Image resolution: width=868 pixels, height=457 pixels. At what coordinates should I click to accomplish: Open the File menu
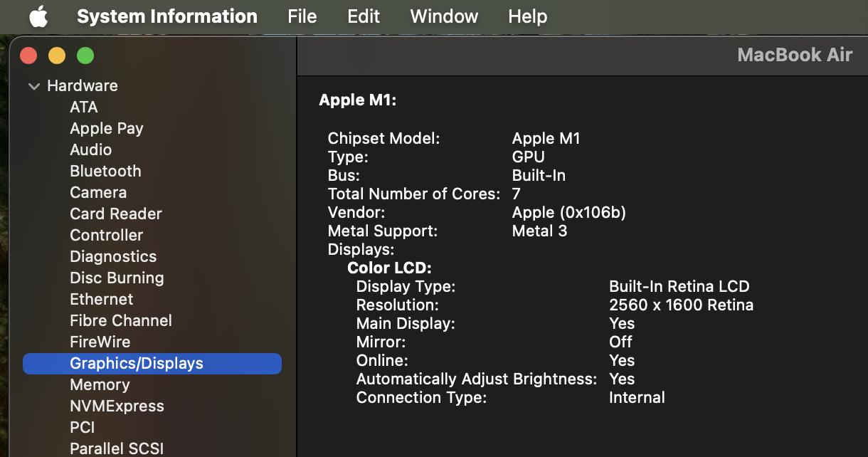[302, 16]
